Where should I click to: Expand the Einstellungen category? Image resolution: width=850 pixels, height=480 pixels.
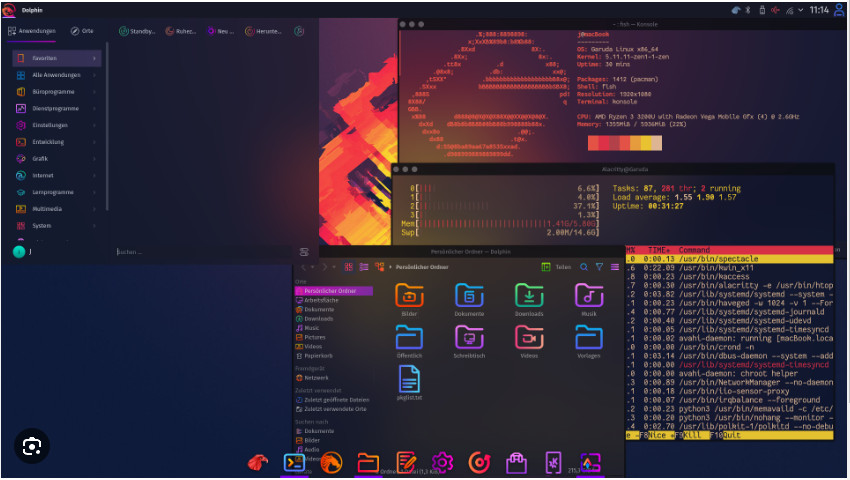56,125
